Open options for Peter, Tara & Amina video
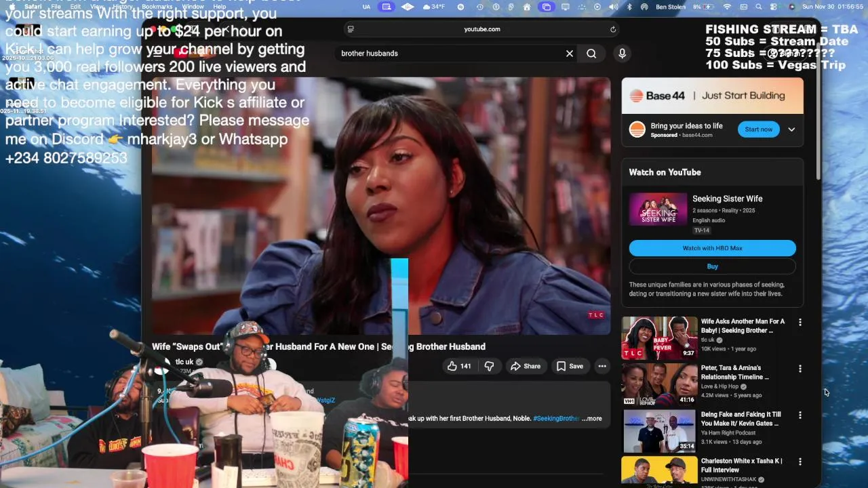This screenshot has width=868, height=488. [800, 369]
